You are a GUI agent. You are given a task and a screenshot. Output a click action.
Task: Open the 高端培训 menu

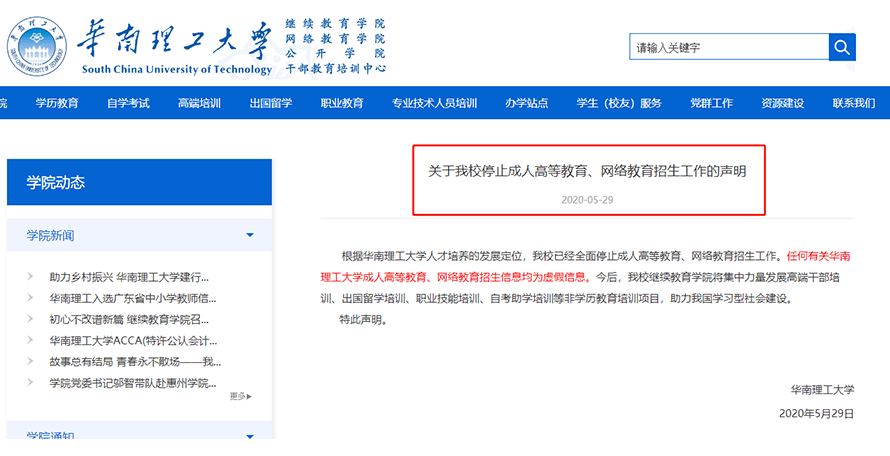click(x=199, y=103)
